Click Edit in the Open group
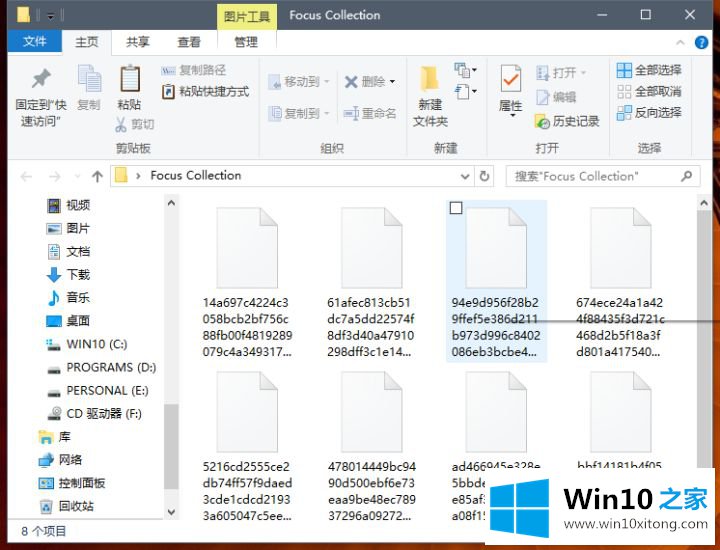Viewport: 720px width, 550px height. pos(556,97)
